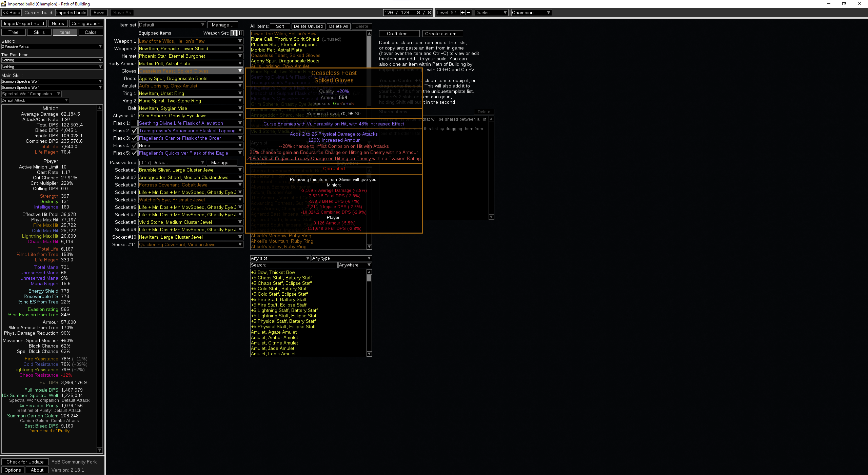Select weapon set II button
The width and height of the screenshot is (868, 475).
pyautogui.click(x=240, y=33)
